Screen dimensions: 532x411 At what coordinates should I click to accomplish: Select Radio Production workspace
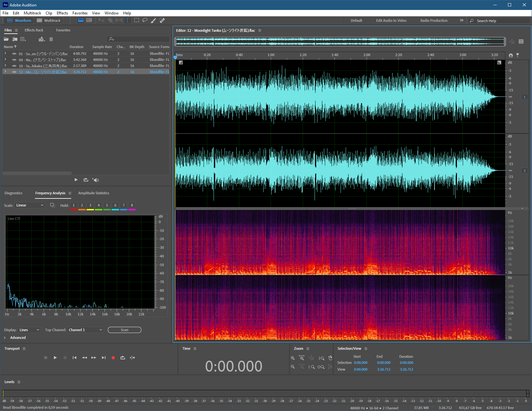click(434, 21)
